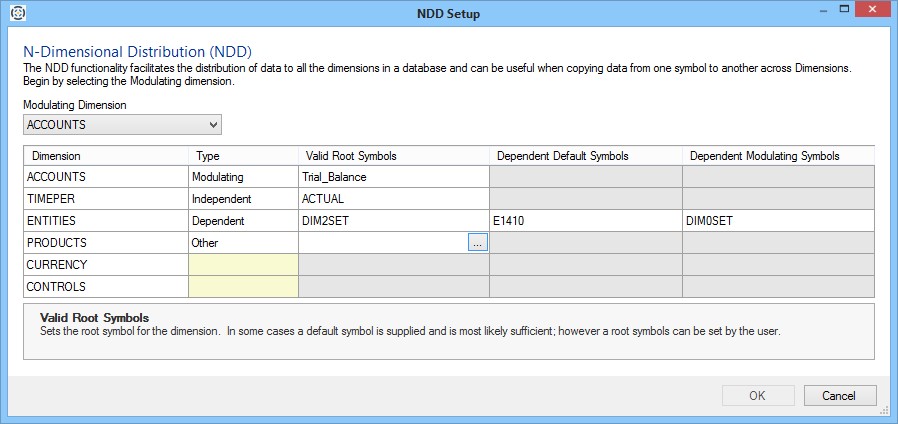Select the ENTITIES dimension row
The image size is (898, 424).
click(x=105, y=221)
